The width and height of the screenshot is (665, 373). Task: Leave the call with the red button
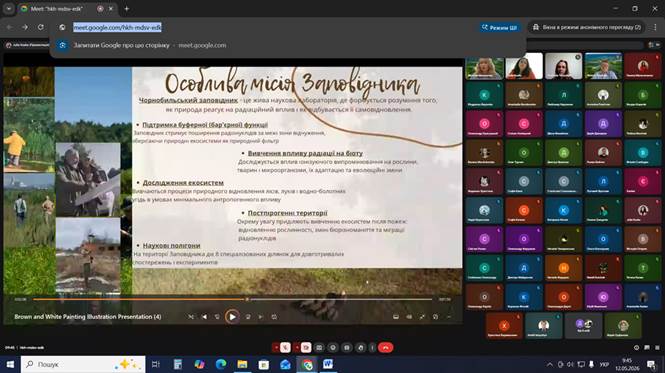(386, 348)
